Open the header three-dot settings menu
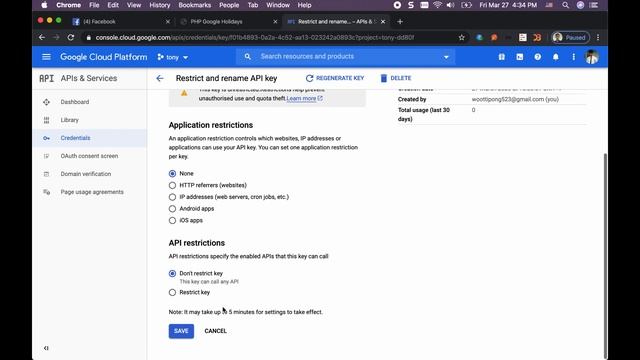This screenshot has height=360, width=640. click(573, 57)
